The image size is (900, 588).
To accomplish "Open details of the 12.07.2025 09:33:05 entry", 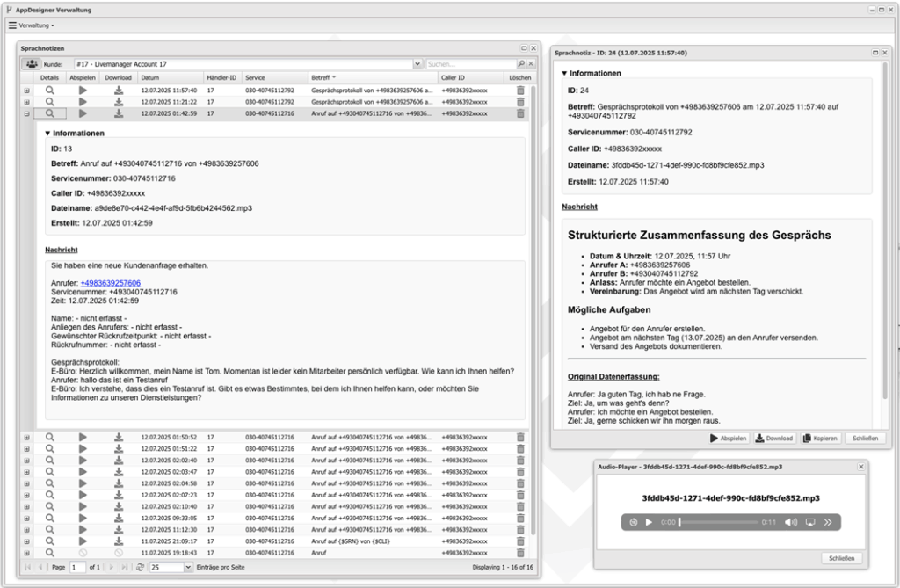I will 50,518.
